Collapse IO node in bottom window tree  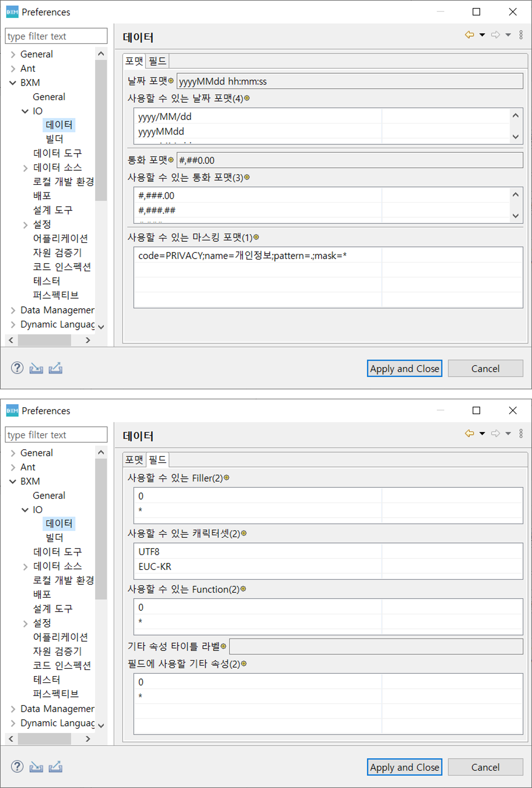pyautogui.click(x=25, y=510)
